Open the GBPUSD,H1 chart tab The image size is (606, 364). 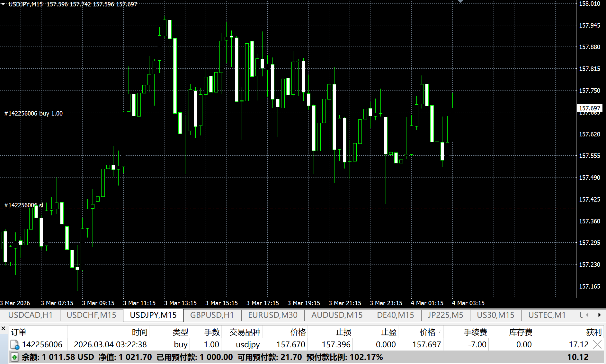tap(212, 315)
